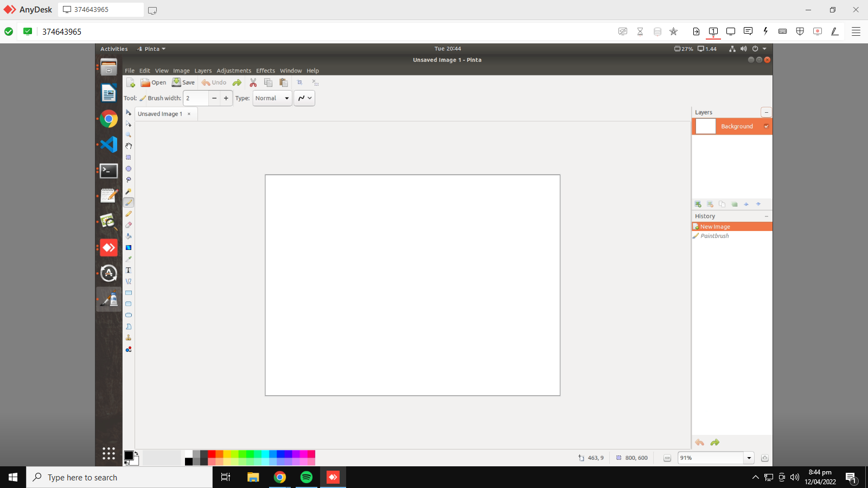
Task: Select the Line/Curve tool
Action: pyautogui.click(x=129, y=281)
